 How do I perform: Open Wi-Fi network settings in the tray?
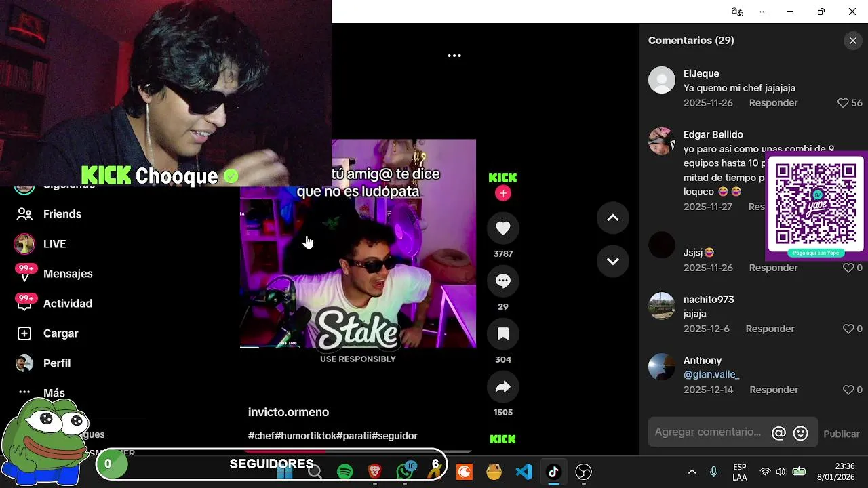click(765, 472)
